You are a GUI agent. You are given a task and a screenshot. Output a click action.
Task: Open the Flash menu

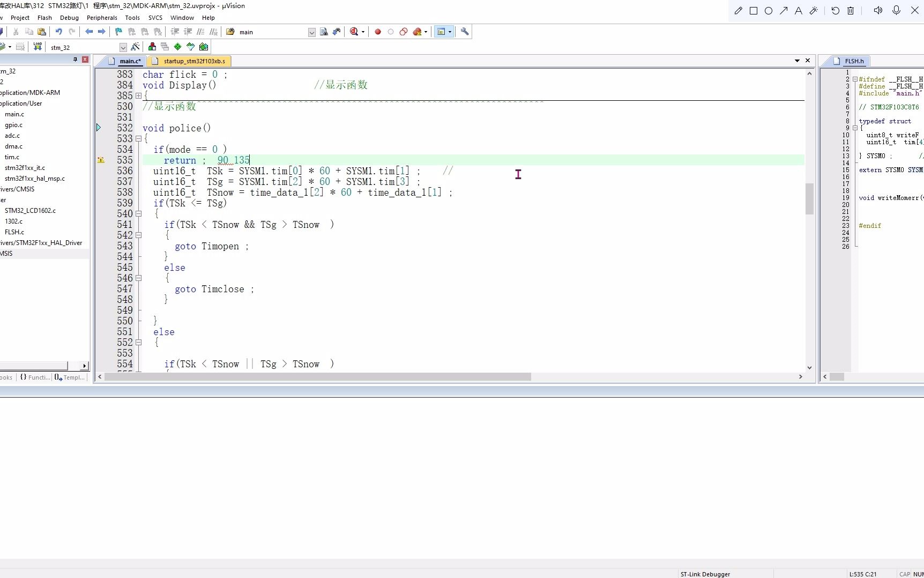tap(44, 18)
